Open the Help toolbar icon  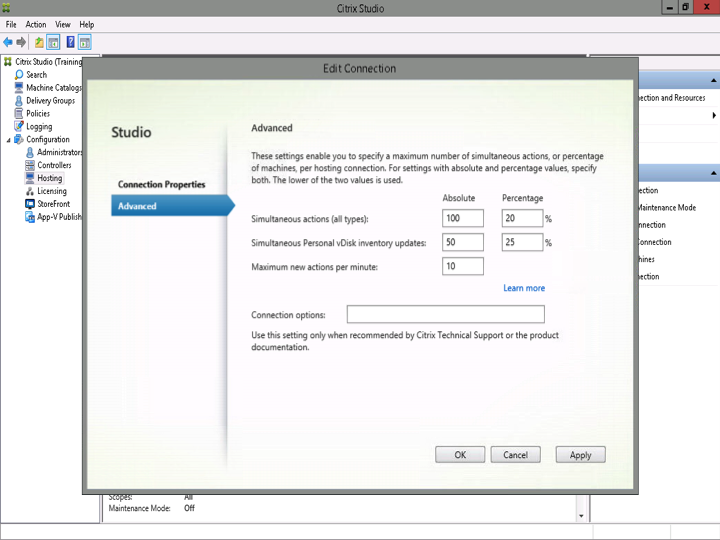coord(71,42)
